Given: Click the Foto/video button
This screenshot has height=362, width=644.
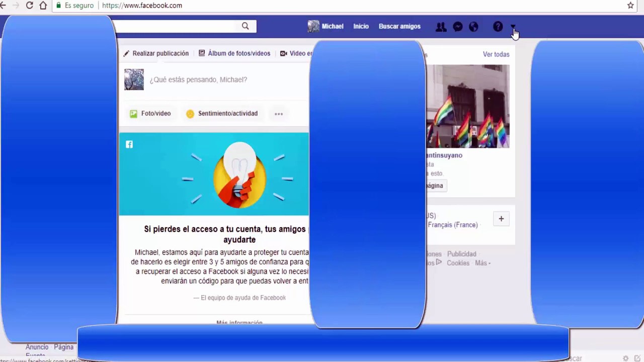Looking at the screenshot, I should (150, 114).
